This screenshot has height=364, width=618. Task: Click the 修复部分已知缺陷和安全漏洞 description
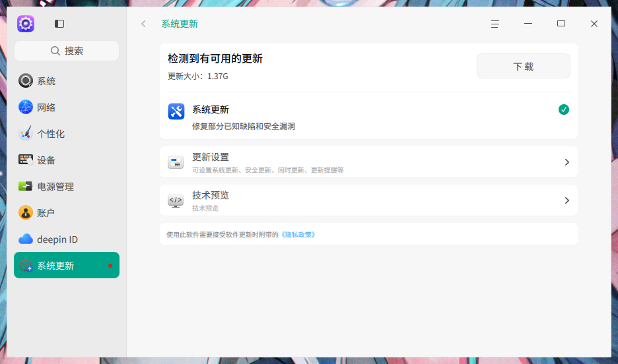244,127
